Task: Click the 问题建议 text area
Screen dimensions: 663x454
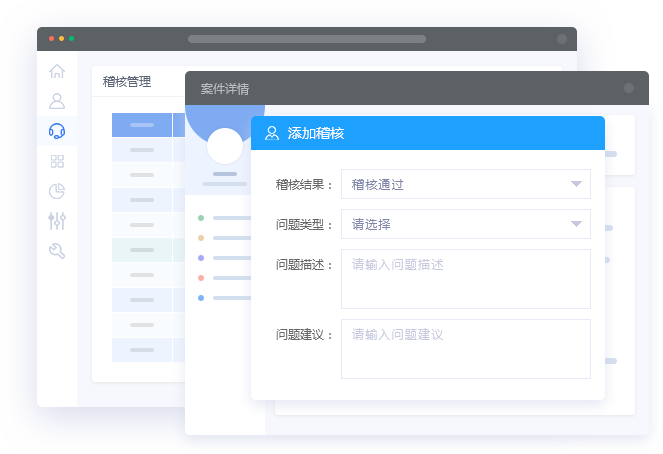Action: (466, 349)
